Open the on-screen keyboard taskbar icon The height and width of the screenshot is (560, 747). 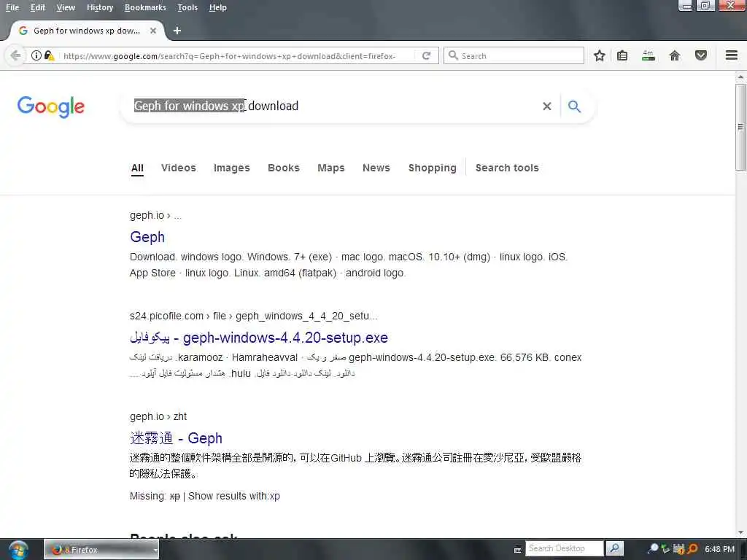coord(518,550)
